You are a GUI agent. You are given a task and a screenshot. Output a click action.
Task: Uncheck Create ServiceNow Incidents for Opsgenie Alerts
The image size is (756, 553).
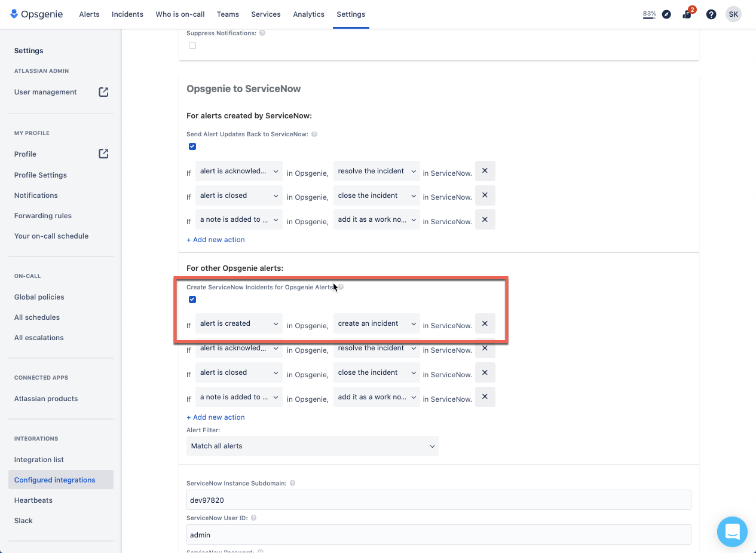192,300
